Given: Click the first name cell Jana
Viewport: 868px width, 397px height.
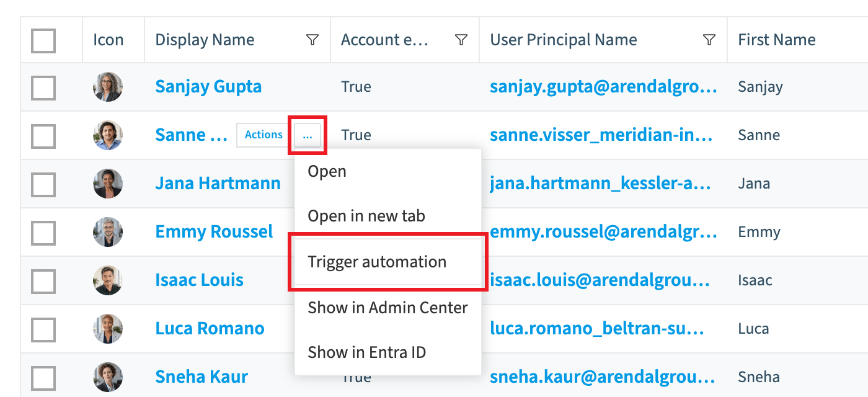Looking at the screenshot, I should coord(754,184).
